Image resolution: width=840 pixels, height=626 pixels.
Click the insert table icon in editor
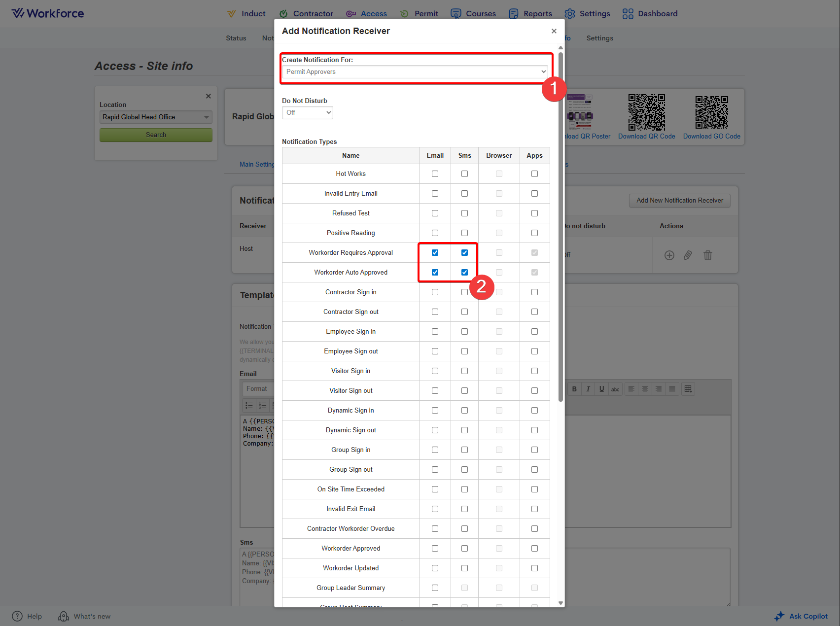point(688,389)
